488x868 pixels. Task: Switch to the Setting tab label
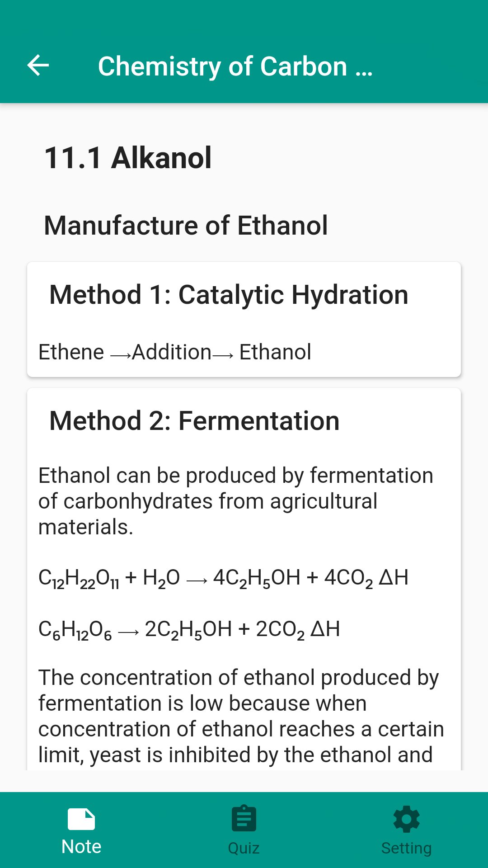coord(406,848)
